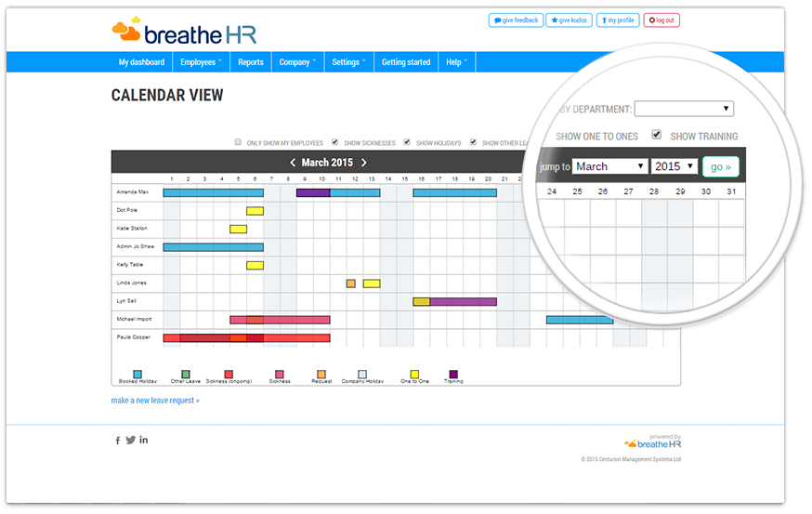Viewport: 812px width, 514px height.
Task: Uncheck the Show Sicknesses checkbox
Action: pyautogui.click(x=334, y=142)
